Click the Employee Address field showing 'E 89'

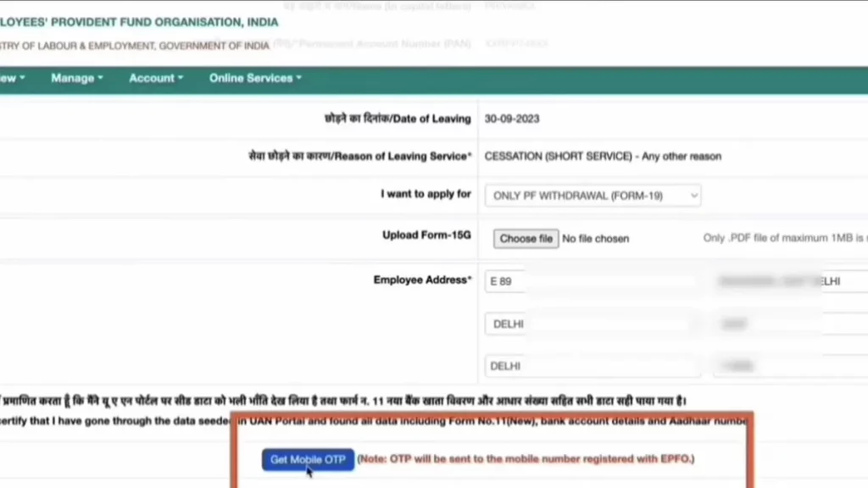coord(591,280)
